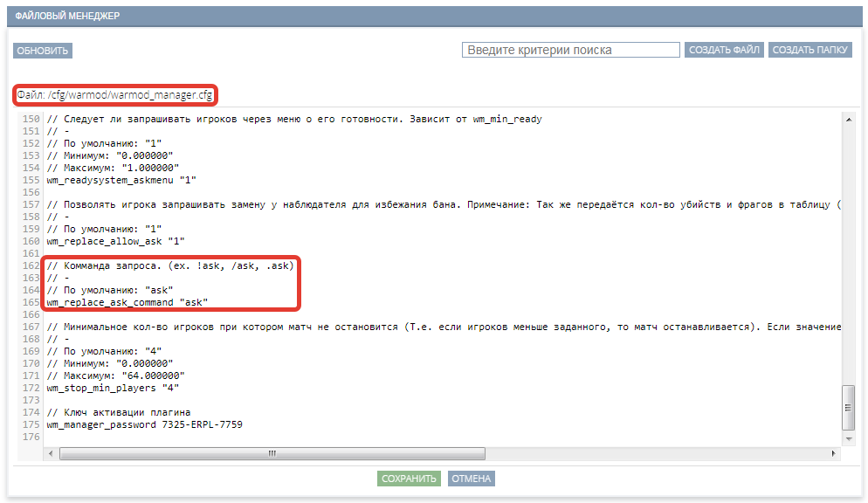The width and height of the screenshot is (868, 503).
Task: Click line 167 comment 'Минимальное кол-во игроков'
Action: 444,327
